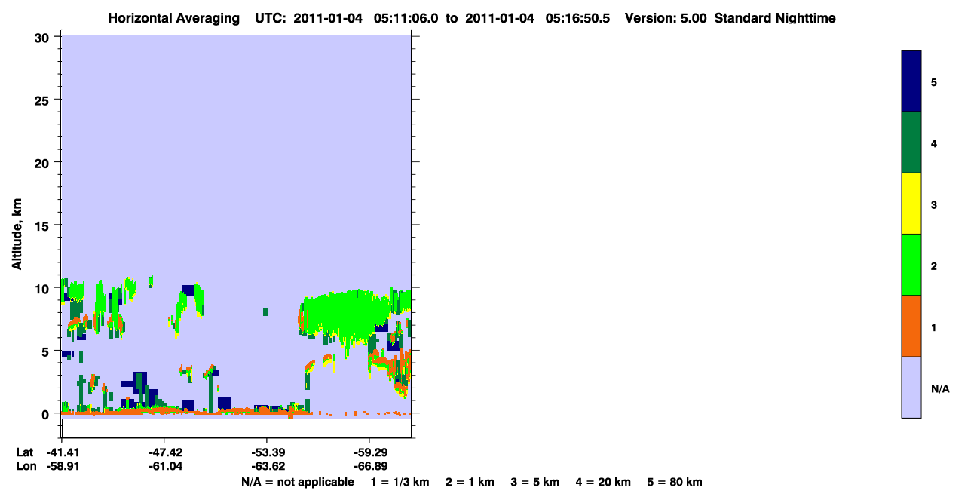Click the altitude tick label 10
This screenshot has width=980, height=503.
44,288
